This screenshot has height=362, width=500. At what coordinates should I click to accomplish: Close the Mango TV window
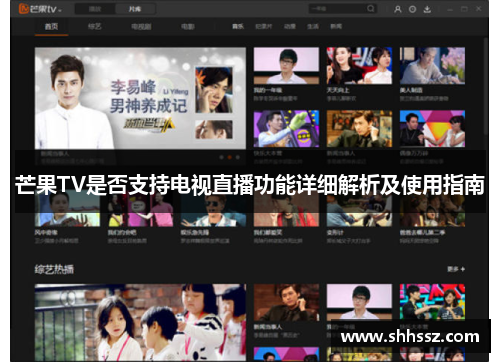point(479,9)
